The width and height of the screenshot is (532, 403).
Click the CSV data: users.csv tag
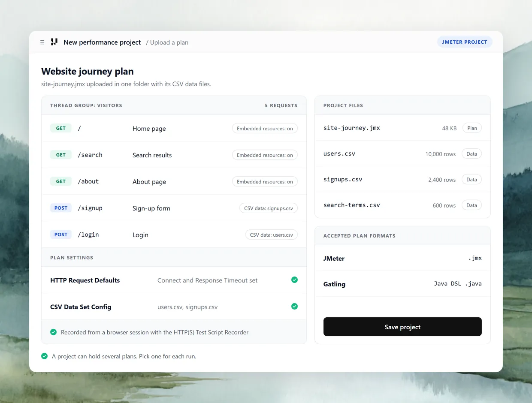tap(272, 235)
